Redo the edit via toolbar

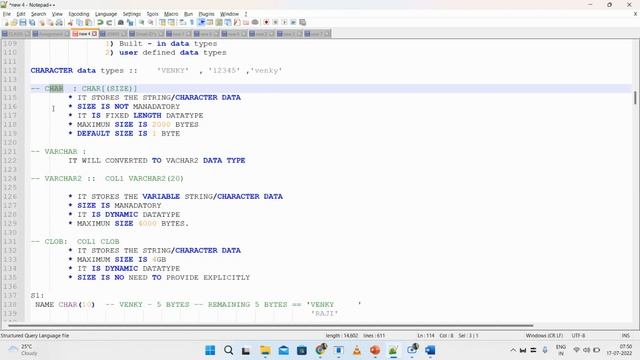point(109,22)
